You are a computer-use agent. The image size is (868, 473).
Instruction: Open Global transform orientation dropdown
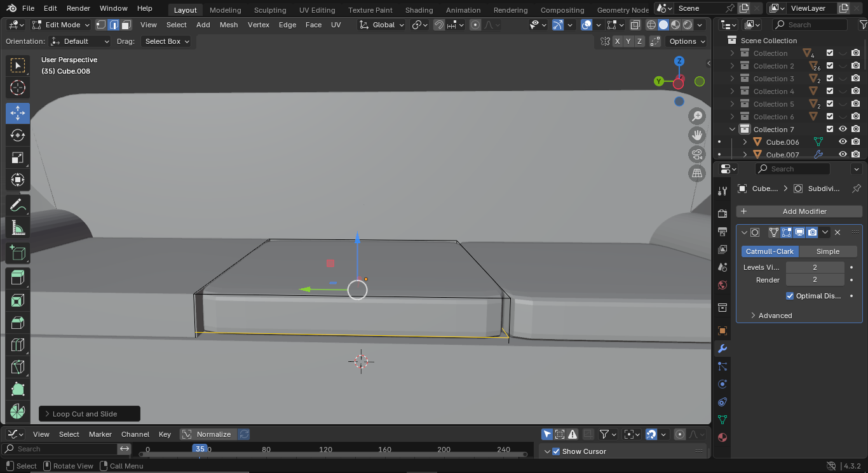pyautogui.click(x=381, y=25)
